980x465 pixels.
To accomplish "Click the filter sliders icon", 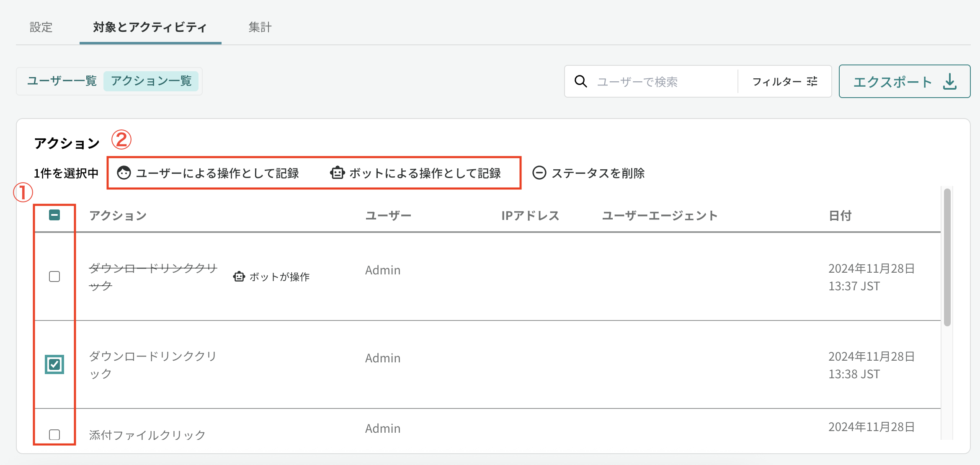I will [812, 81].
